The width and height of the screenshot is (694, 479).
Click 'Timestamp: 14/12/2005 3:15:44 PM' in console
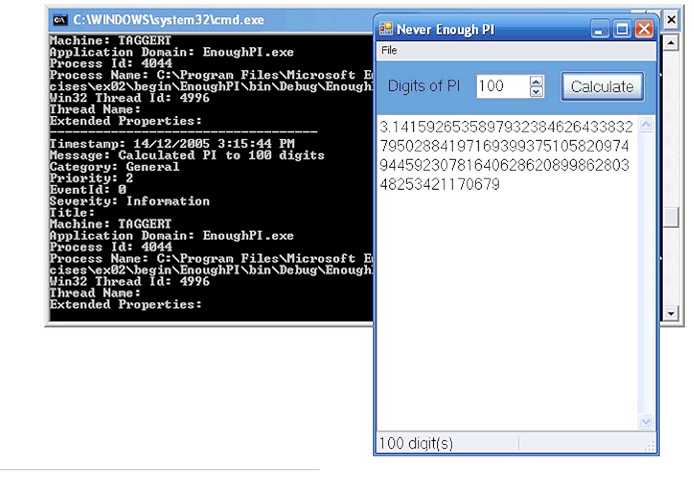(172, 144)
